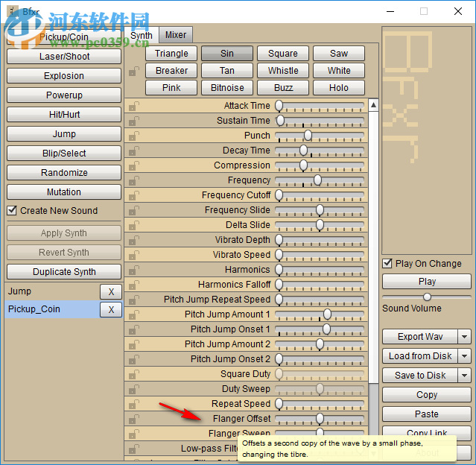Remove the Pickup_Coin sound with its X
This screenshot has width=476, height=465.
[x=111, y=309]
